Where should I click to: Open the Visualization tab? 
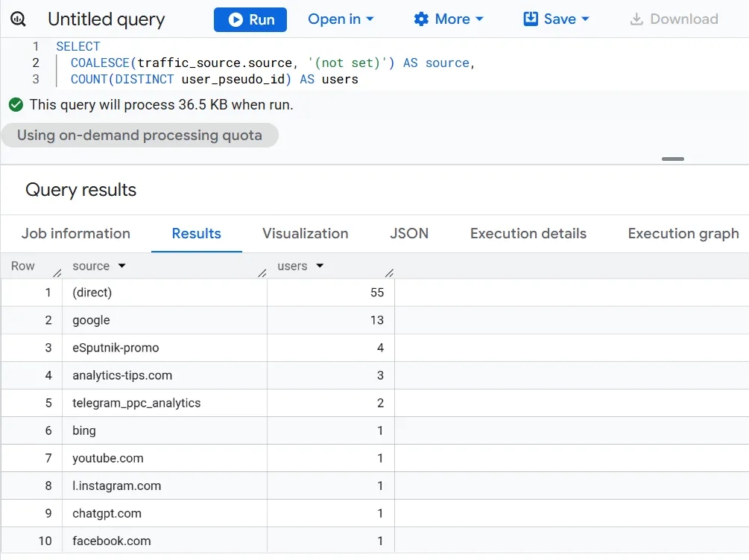pos(306,233)
